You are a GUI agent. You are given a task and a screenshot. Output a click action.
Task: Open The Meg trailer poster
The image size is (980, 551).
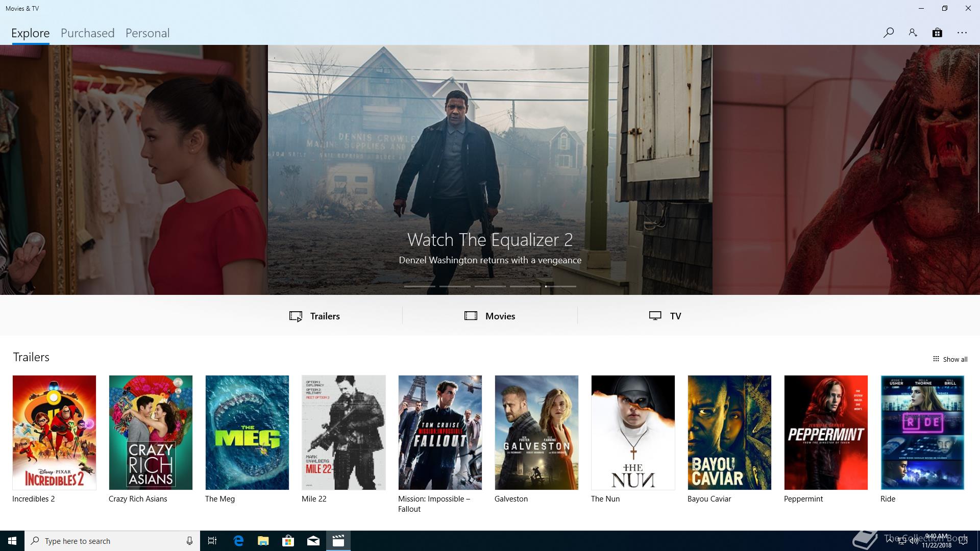(247, 433)
